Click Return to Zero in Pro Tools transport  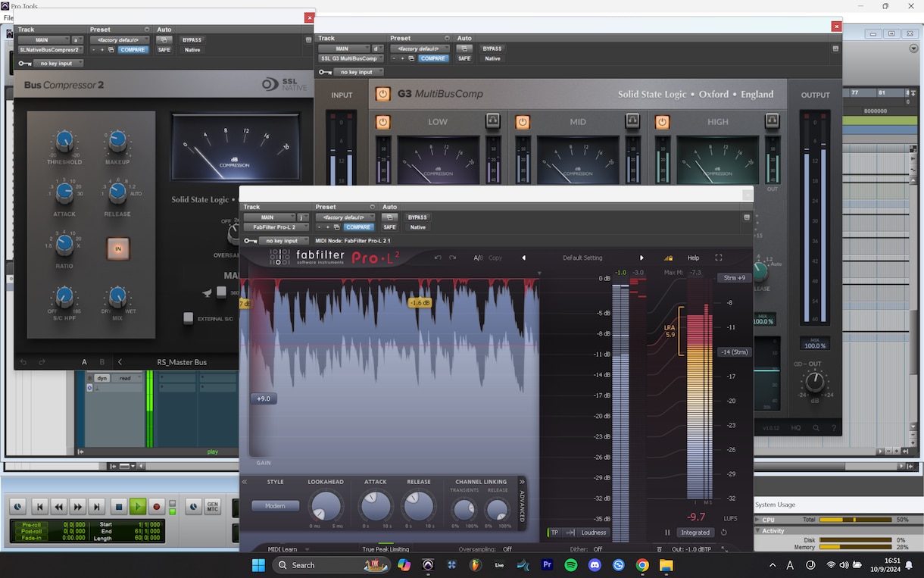click(x=40, y=507)
